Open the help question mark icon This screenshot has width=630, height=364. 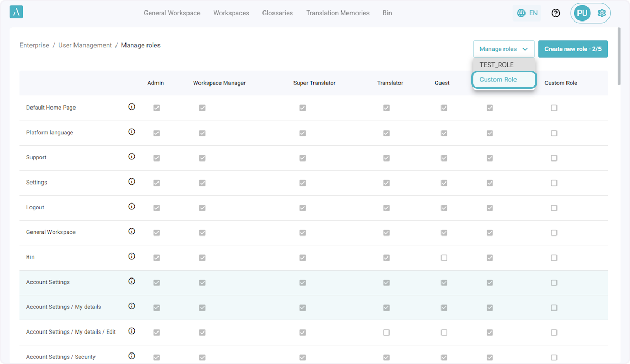555,13
